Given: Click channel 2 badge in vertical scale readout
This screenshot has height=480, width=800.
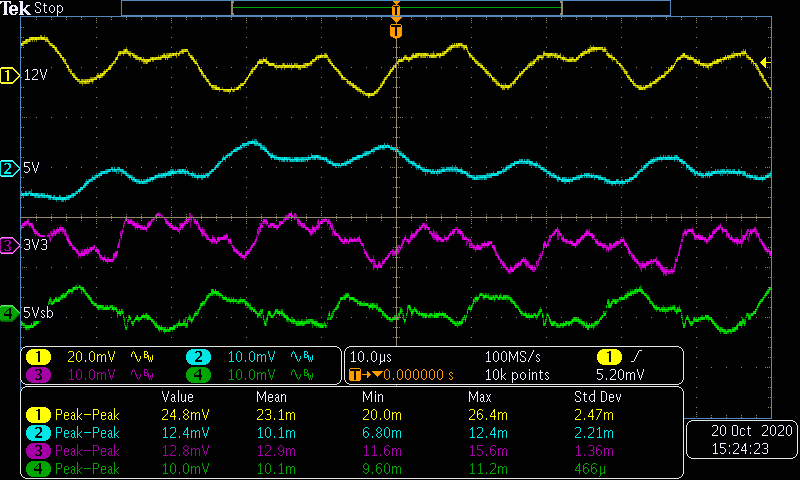Looking at the screenshot, I should click(x=198, y=357).
